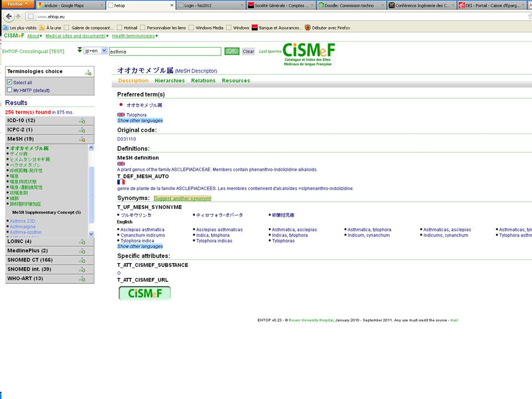The height and width of the screenshot is (399, 532).
Task: Open the jp+en language dropdown
Action: [95, 50]
